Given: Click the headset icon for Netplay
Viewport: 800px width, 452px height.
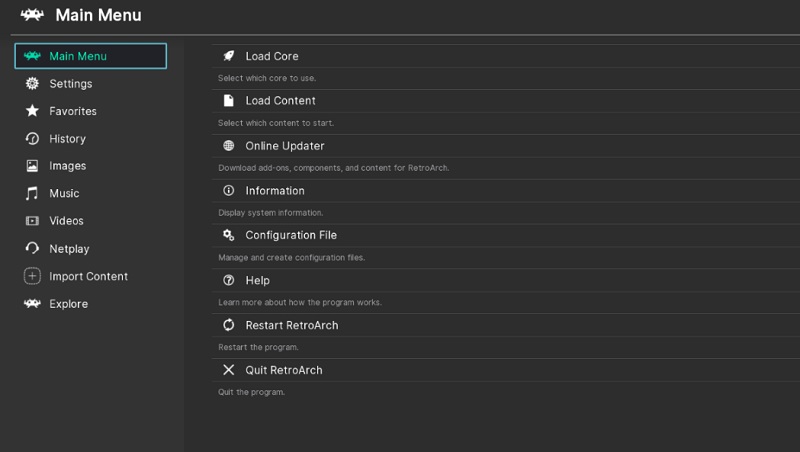Looking at the screenshot, I should [32, 249].
